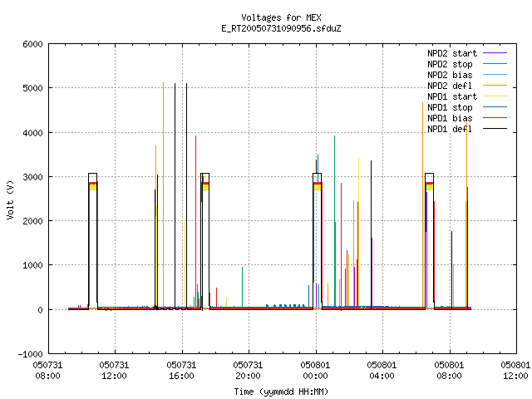Viewport: 532px width, 399px height.
Task: Click the 'NPD1 bias' legend label
Action: [450, 118]
